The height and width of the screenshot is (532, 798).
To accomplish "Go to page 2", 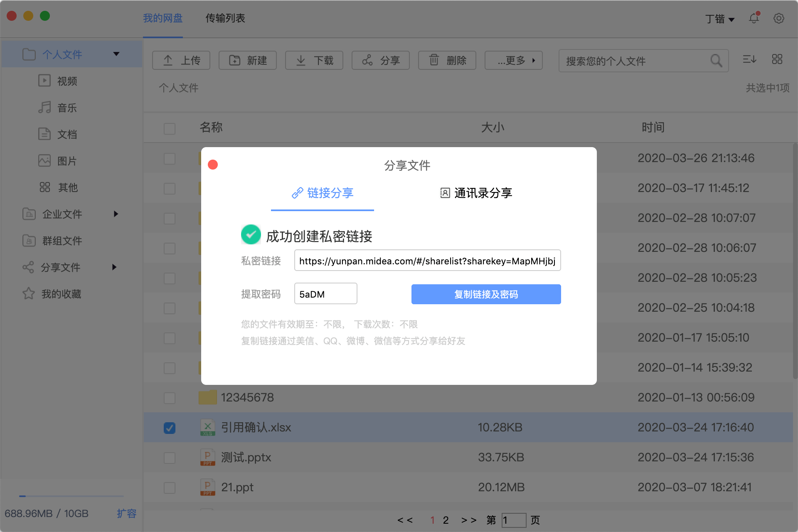I will [446, 520].
